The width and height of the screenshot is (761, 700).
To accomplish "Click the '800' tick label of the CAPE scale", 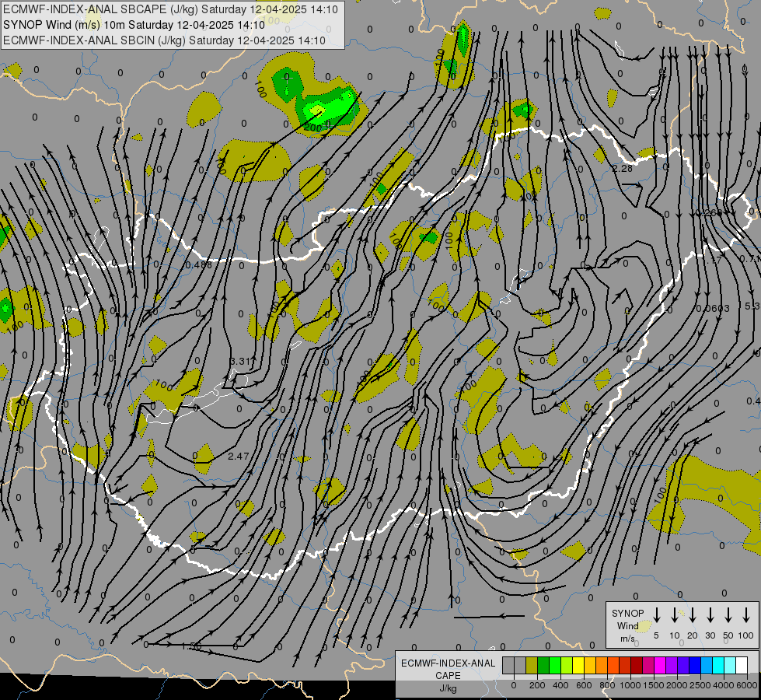I will pos(607,685).
